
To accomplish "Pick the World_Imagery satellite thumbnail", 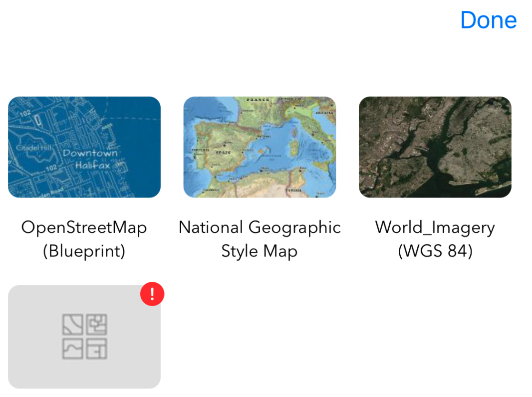I will click(x=435, y=147).
